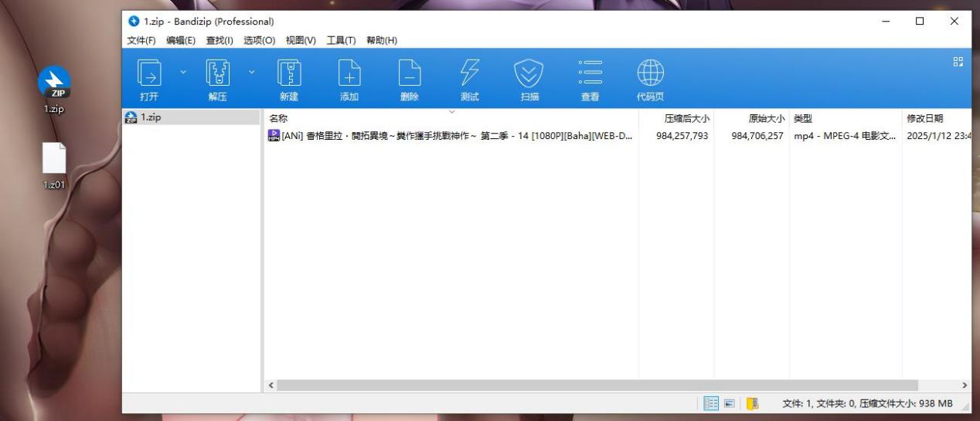
Task: Select the [ANi] mp4 file row
Action: pos(618,136)
